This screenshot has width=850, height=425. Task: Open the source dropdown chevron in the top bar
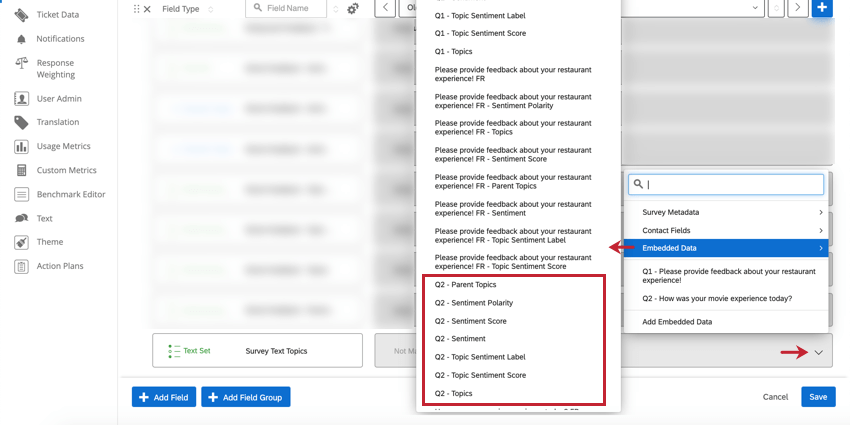[756, 8]
